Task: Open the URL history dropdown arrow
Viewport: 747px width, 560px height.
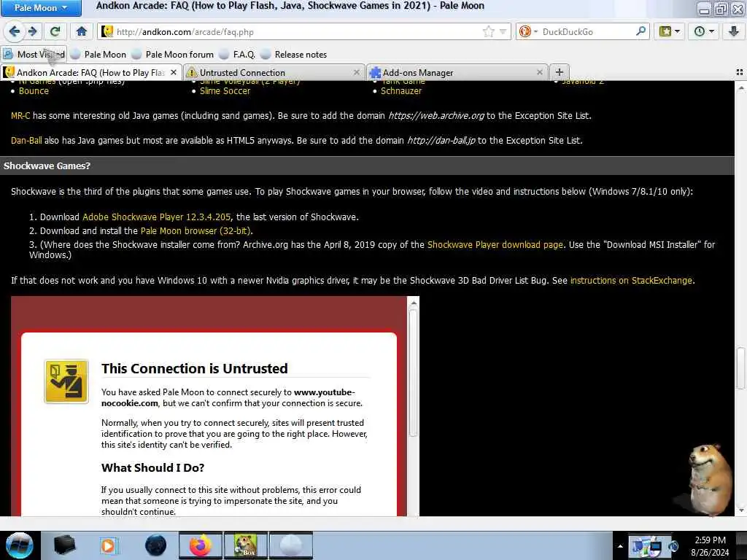Action: (503, 32)
